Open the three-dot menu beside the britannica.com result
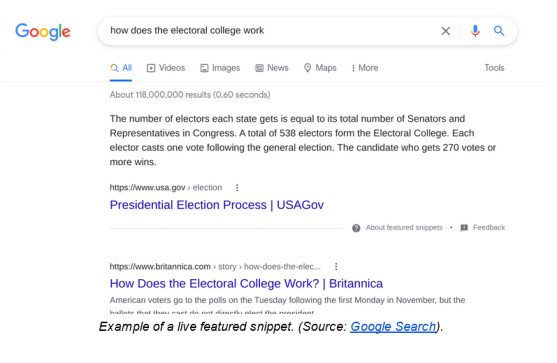 336,266
